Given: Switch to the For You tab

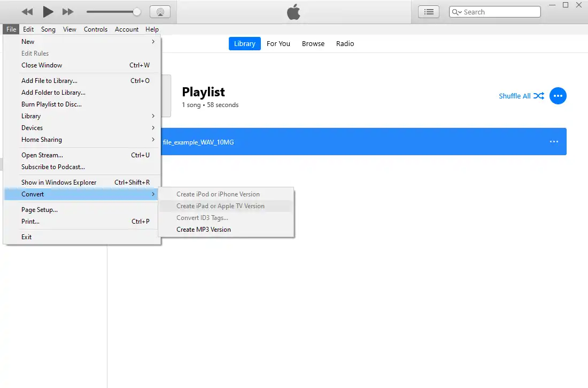Looking at the screenshot, I should click(278, 44).
